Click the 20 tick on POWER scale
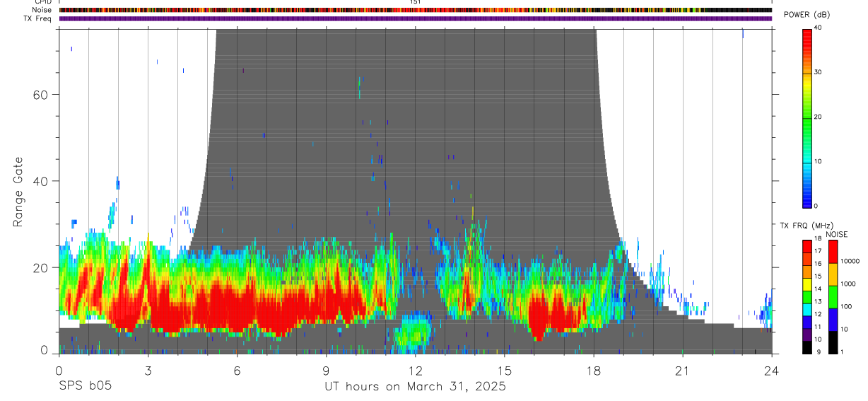868x401 pixels. pyautogui.click(x=816, y=117)
